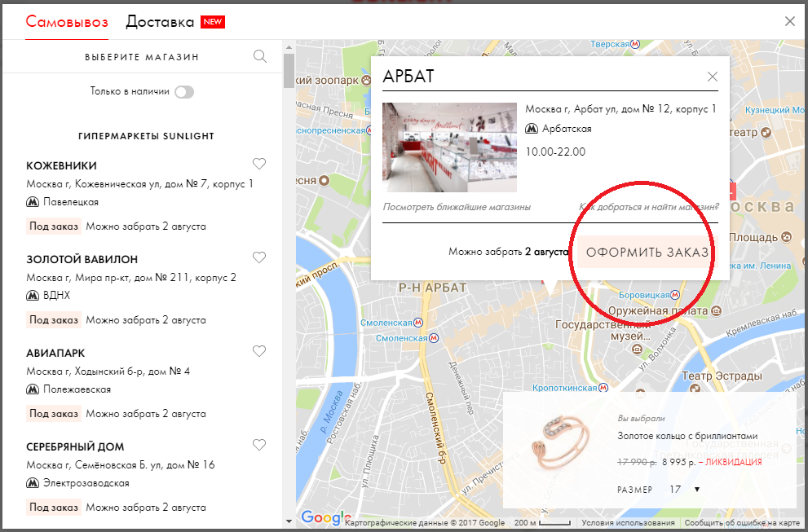
Task: Click scrollbar down arrow of store list
Action: (289, 521)
